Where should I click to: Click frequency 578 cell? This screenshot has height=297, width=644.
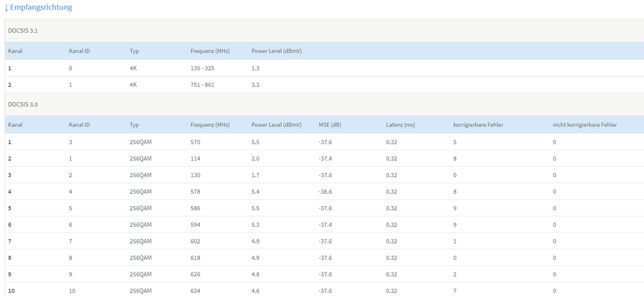(195, 191)
